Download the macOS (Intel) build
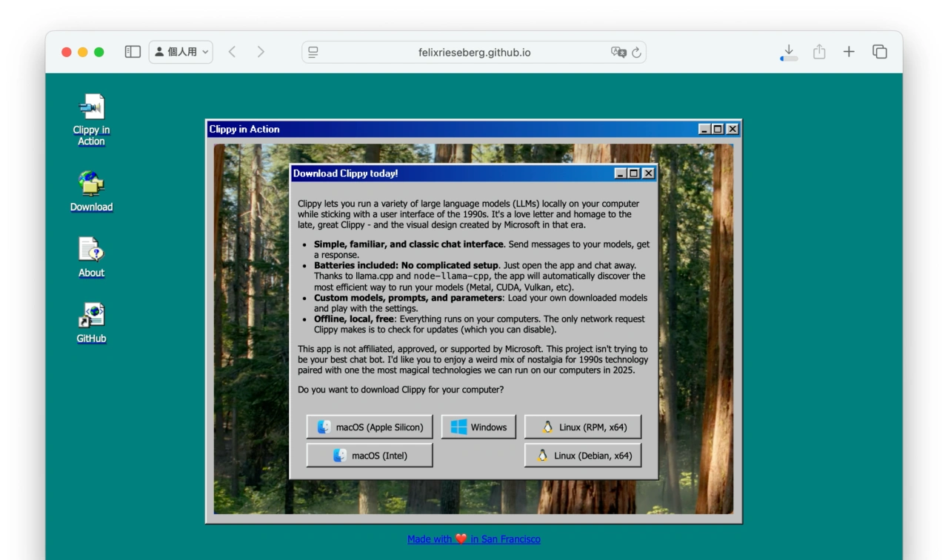Image resolution: width=948 pixels, height=560 pixels. [x=370, y=455]
